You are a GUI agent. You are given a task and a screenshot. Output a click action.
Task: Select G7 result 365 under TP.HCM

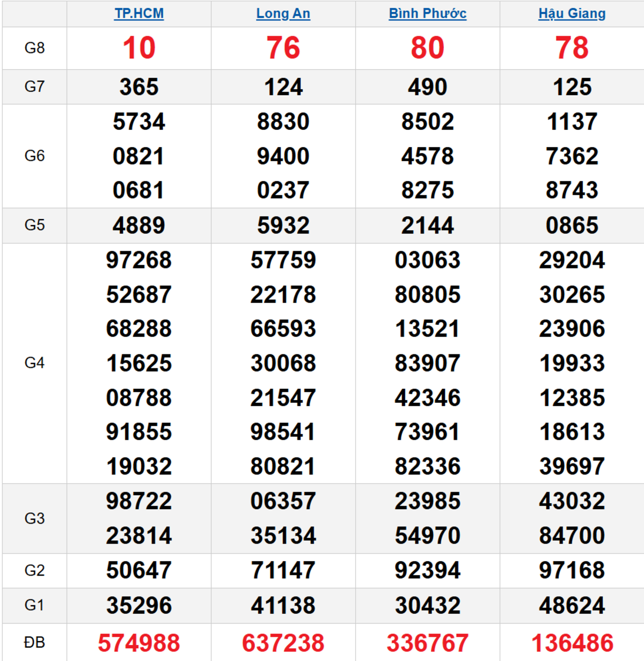point(139,87)
